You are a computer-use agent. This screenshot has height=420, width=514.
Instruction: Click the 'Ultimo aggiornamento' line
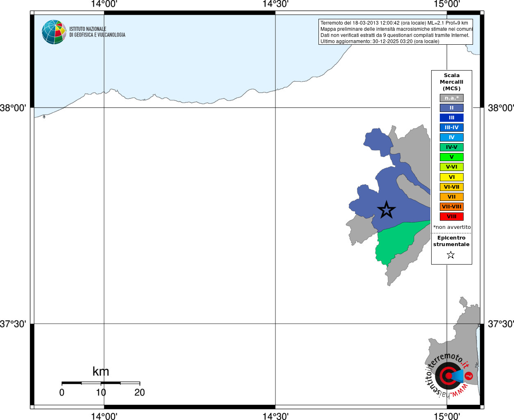(x=380, y=41)
